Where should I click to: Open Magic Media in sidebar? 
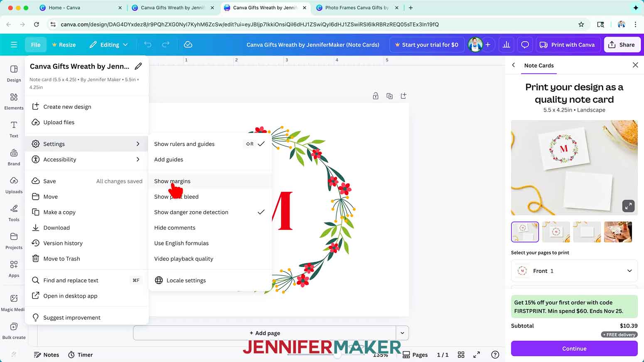[x=14, y=303]
